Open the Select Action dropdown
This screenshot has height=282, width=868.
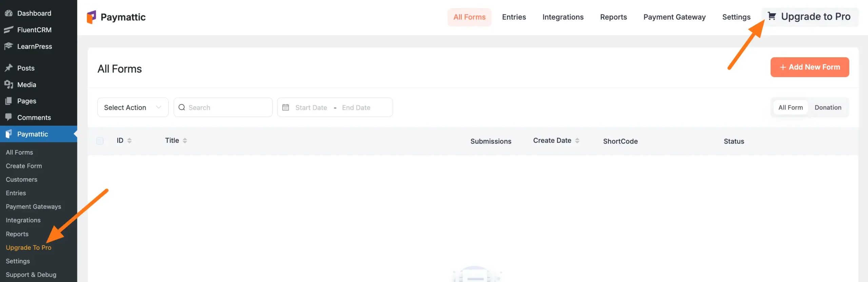133,107
